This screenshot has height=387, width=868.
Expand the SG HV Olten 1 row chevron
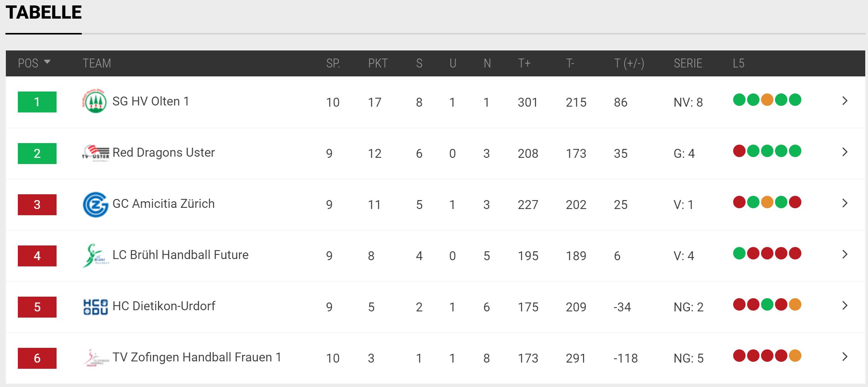[845, 101]
